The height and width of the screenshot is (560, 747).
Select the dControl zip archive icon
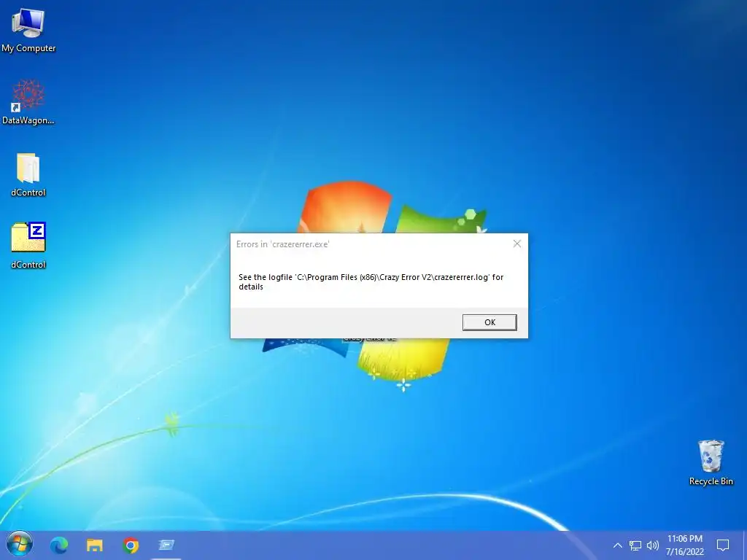pos(28,246)
